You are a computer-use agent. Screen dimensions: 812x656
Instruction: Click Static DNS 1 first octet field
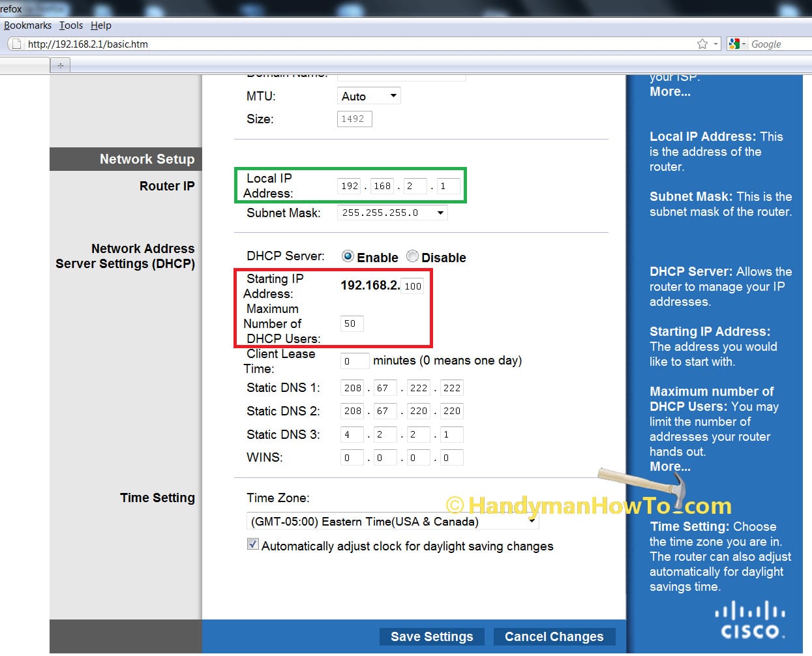click(353, 388)
